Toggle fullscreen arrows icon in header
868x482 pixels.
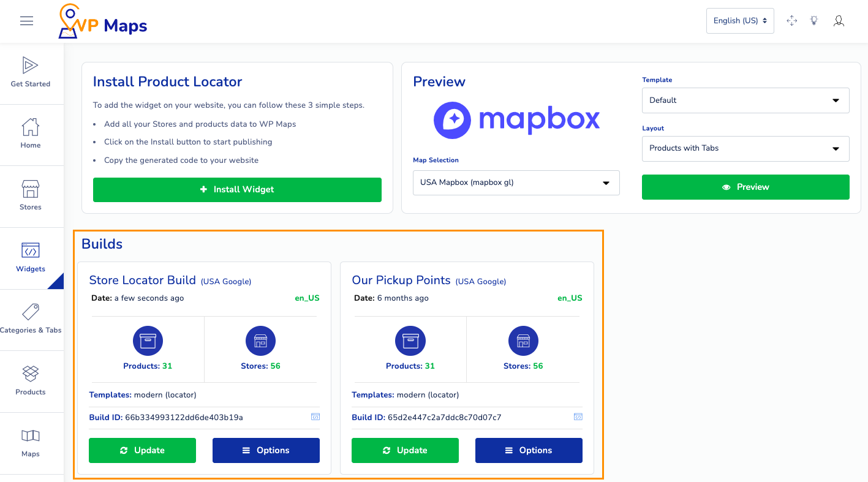click(791, 21)
